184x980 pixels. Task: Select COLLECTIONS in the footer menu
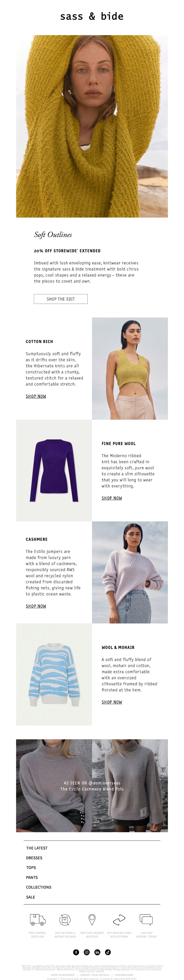coord(38,887)
